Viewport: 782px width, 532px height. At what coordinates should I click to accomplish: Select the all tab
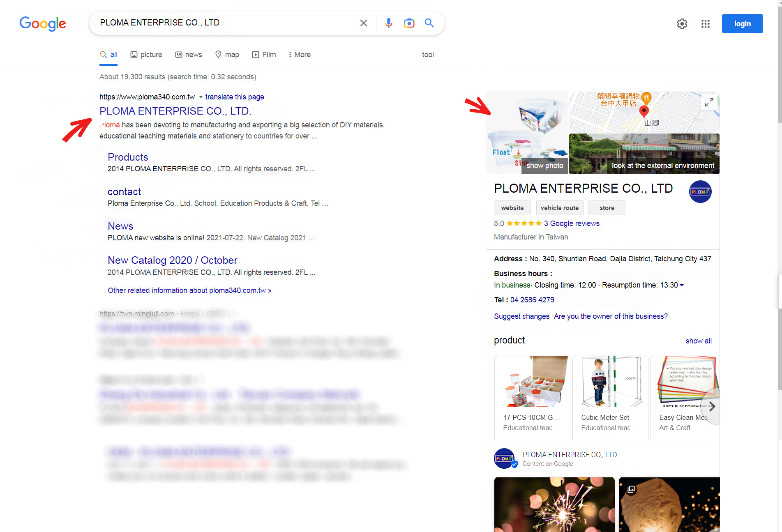coord(109,55)
